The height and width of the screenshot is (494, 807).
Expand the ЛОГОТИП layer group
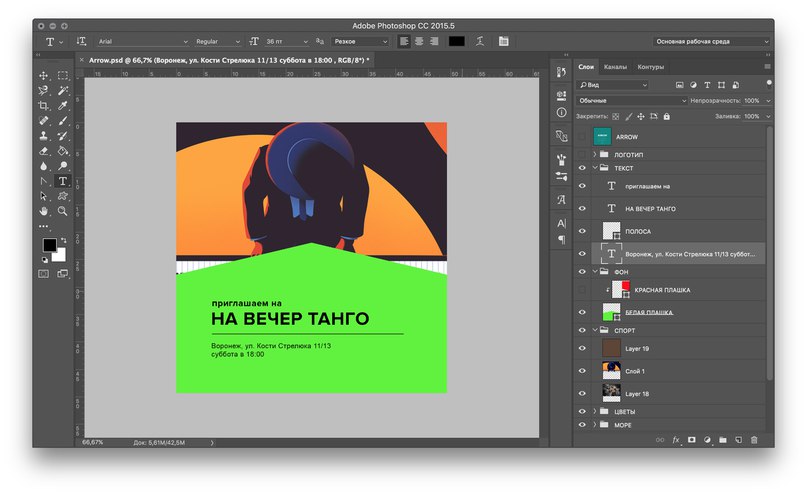(595, 155)
